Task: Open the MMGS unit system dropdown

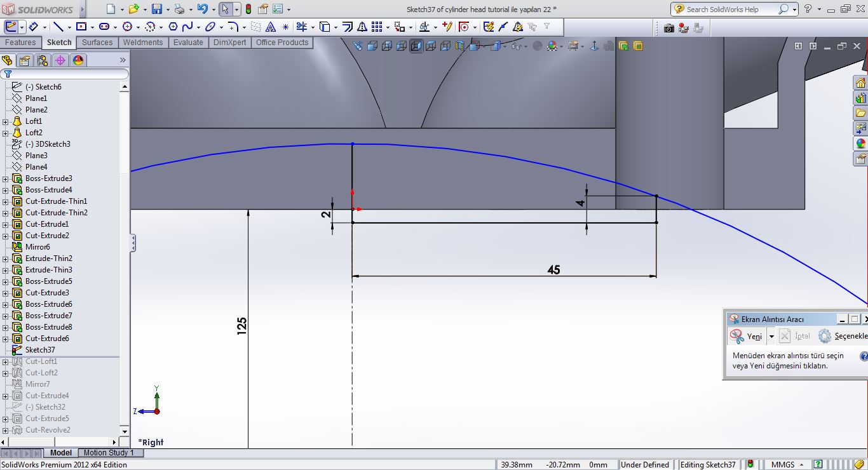Action: tap(788, 464)
